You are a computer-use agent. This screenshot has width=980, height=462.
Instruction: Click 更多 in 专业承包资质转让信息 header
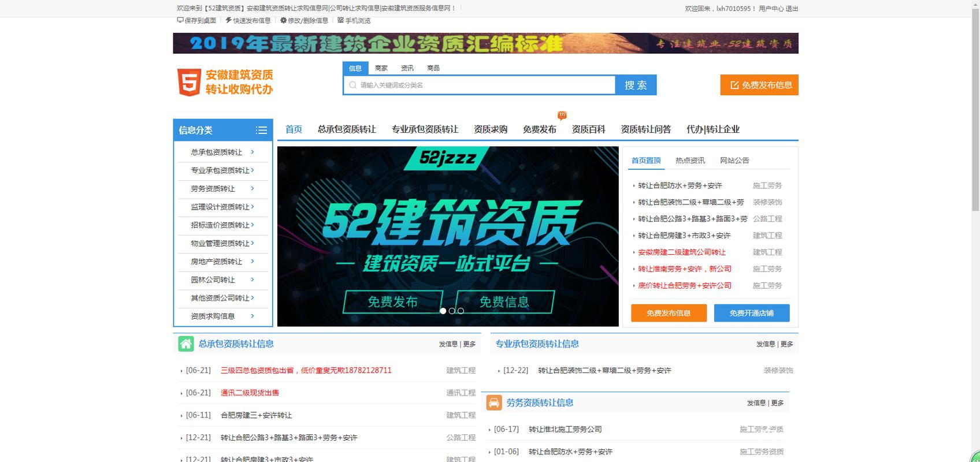(x=787, y=344)
